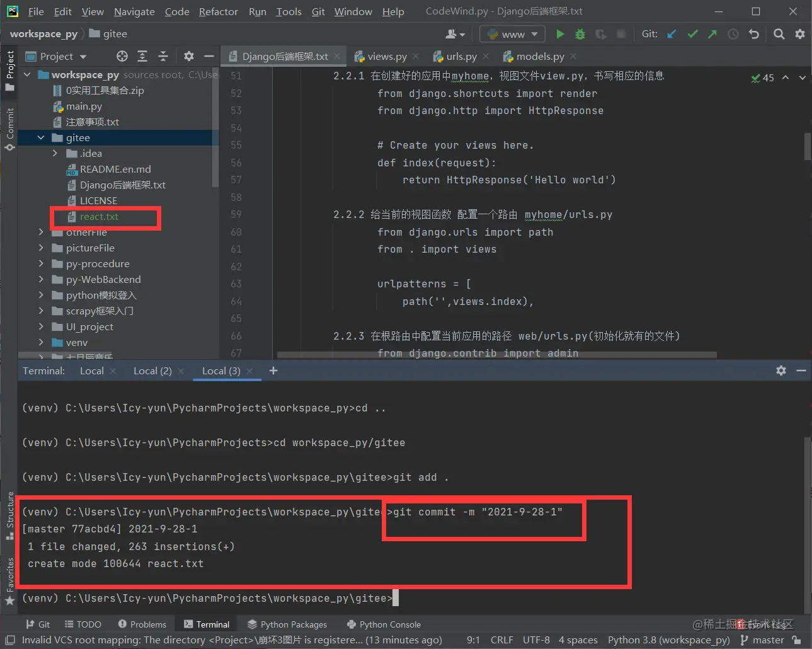Rollback changes with the undo arrow icon
812x649 pixels.
[754, 34]
